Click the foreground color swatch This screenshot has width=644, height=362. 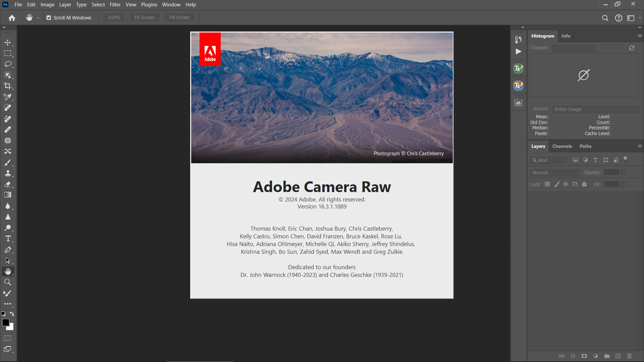tap(6, 322)
